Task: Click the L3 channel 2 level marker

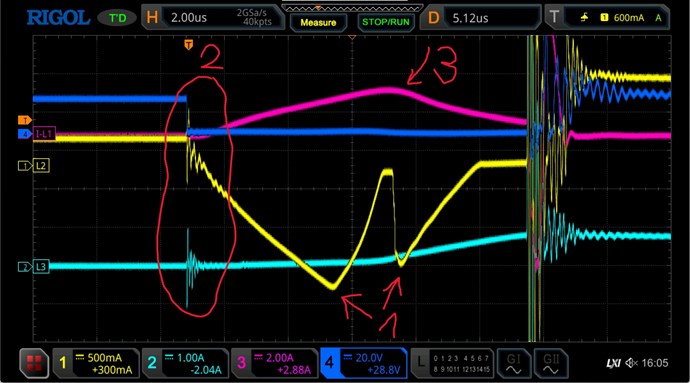Action: [x=34, y=266]
